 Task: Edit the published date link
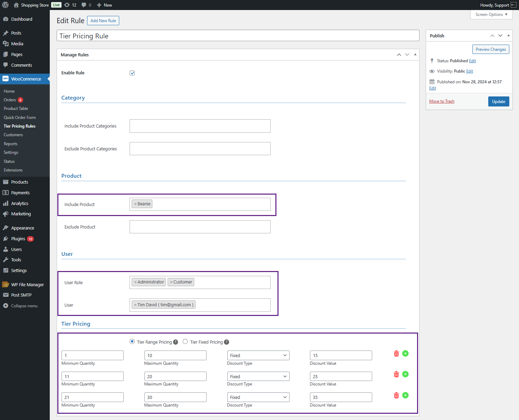tap(433, 88)
